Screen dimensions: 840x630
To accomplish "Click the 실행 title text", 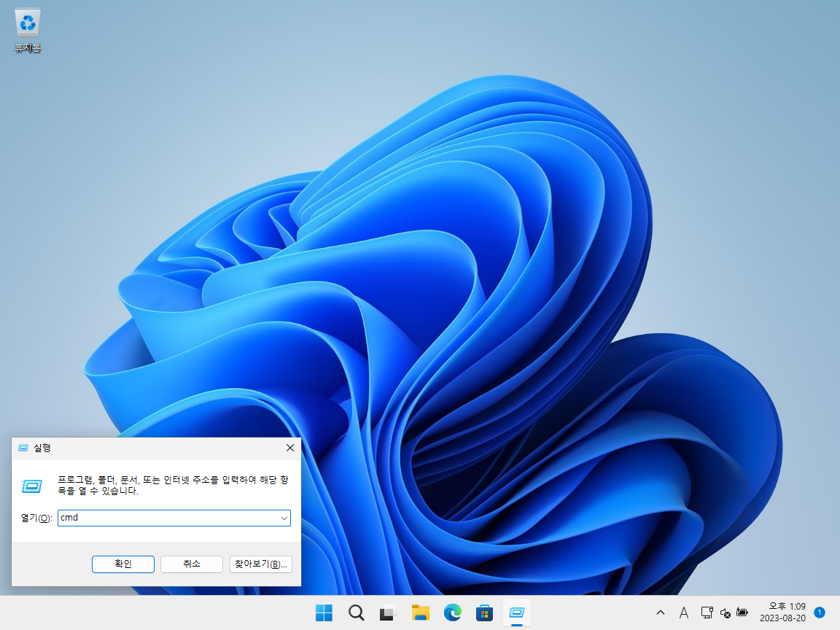I will click(x=42, y=448).
